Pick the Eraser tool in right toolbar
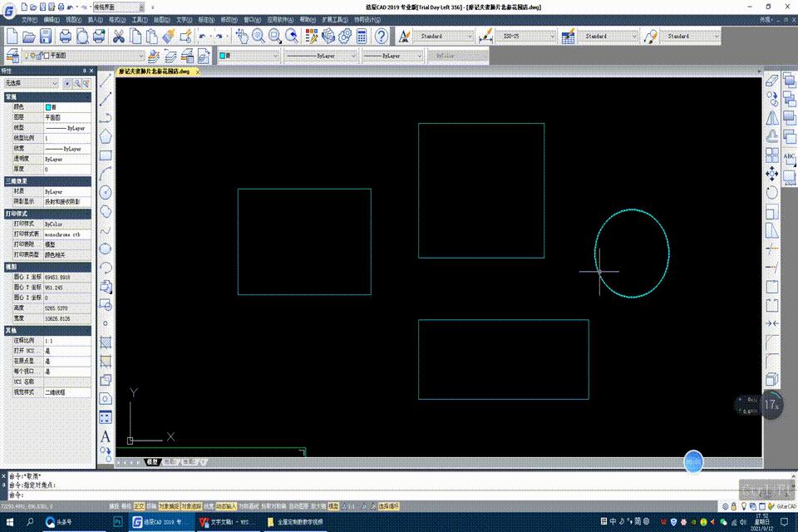 [x=771, y=81]
